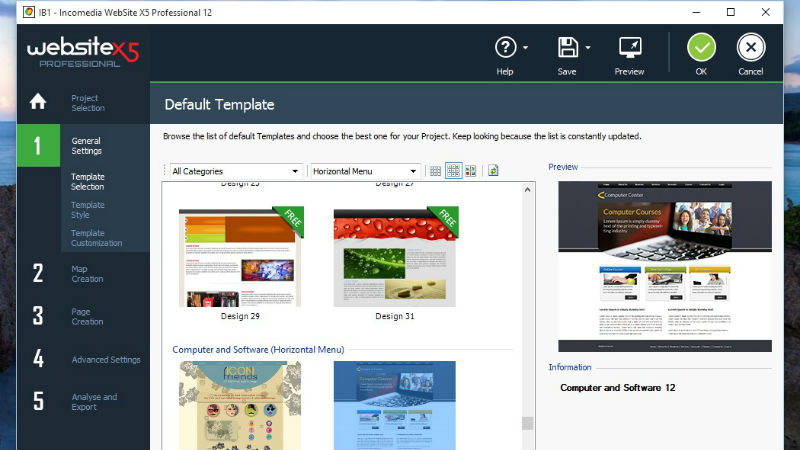Open Analyse and Export label in sidebar
This screenshot has width=800, height=450.
click(x=94, y=402)
